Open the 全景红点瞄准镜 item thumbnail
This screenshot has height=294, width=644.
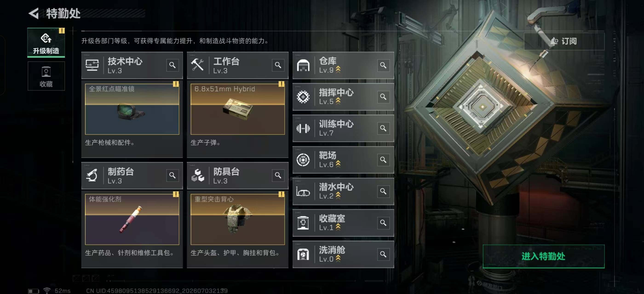click(x=132, y=109)
